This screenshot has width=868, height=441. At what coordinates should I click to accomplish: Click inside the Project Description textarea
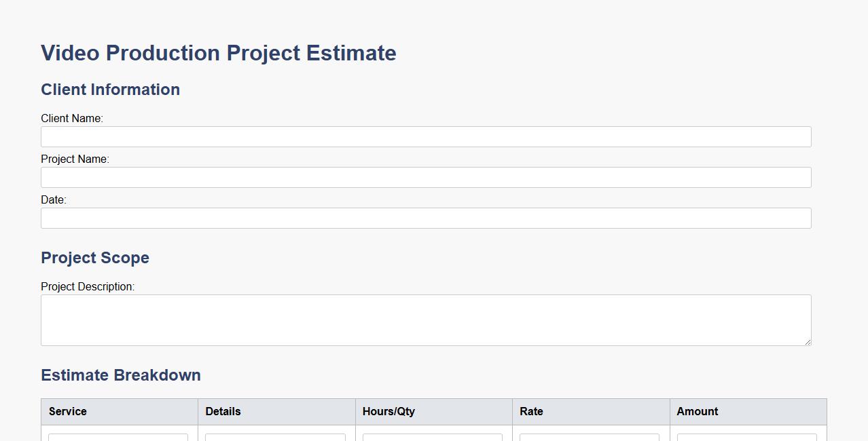426,320
